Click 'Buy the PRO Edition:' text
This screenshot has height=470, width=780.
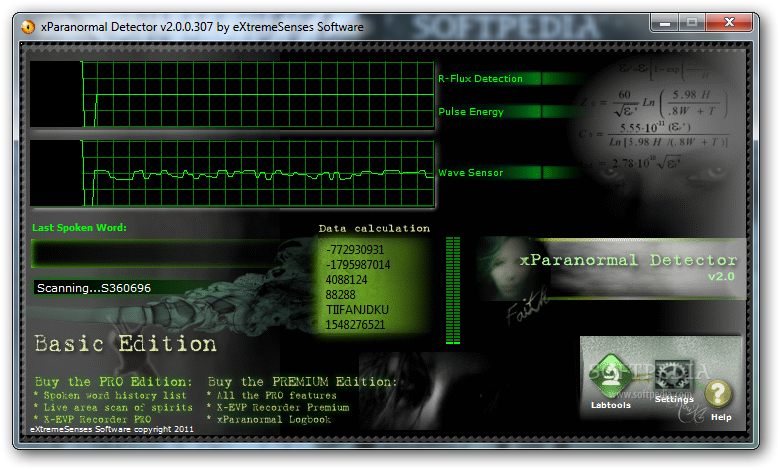click(113, 382)
